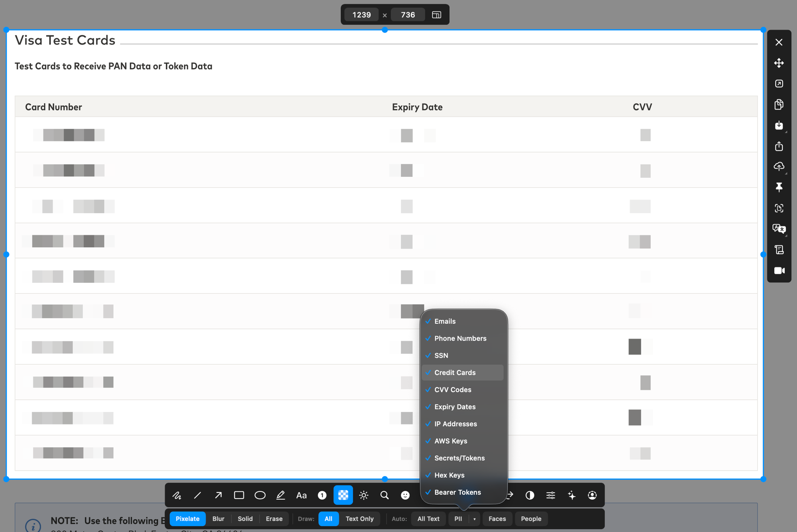Click the height field showing 736
Image resolution: width=797 pixels, height=532 pixels.
tap(408, 15)
